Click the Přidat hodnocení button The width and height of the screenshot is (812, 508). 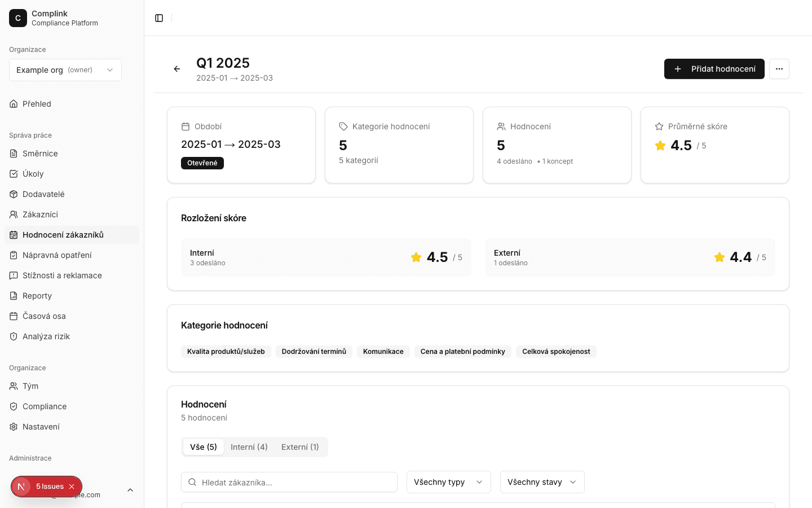[x=714, y=69]
